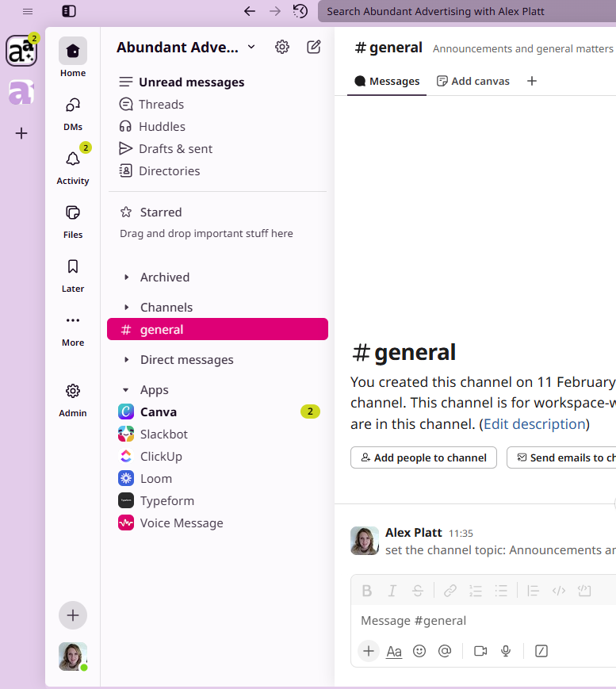Toggle bulleted list formatting
This screenshot has width=616, height=689.
click(501, 591)
